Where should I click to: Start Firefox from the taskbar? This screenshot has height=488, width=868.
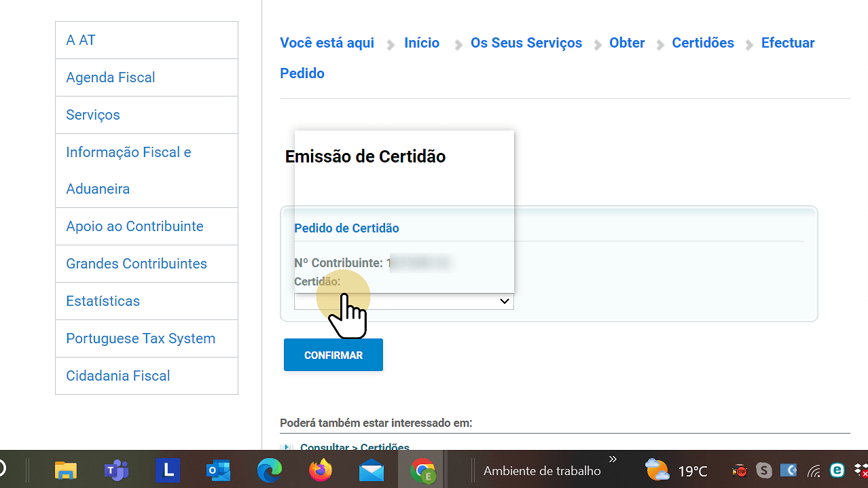point(320,470)
